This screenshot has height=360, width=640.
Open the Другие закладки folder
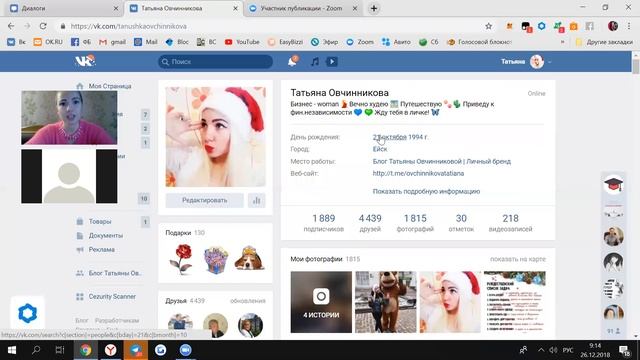coord(604,42)
